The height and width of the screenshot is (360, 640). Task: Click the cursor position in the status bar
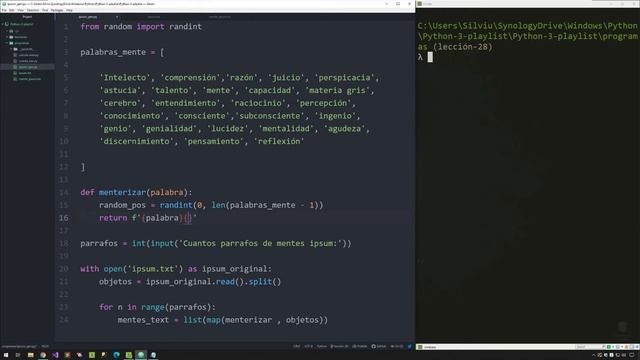pyautogui.click(x=45, y=346)
